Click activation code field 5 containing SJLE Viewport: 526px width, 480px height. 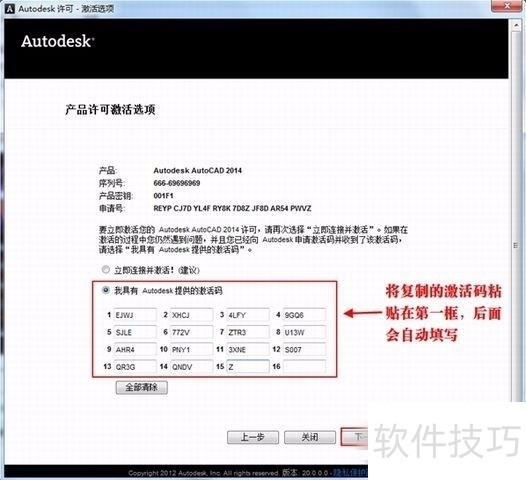coord(135,332)
